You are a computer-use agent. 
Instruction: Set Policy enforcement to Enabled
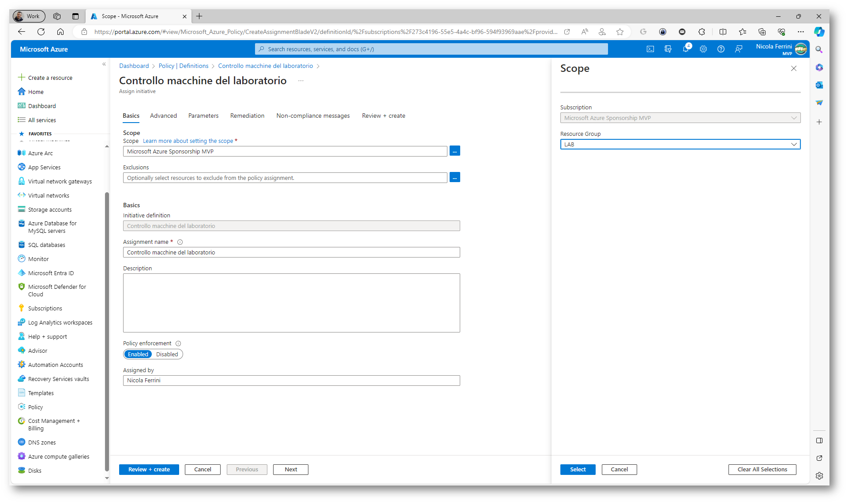click(138, 354)
